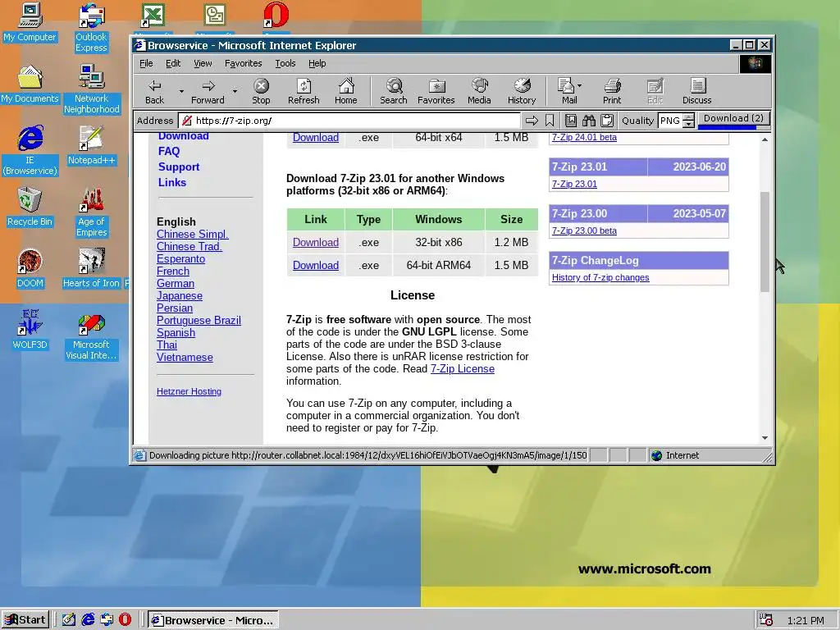Open the 7-Zip 23.00 beta link

tap(584, 231)
